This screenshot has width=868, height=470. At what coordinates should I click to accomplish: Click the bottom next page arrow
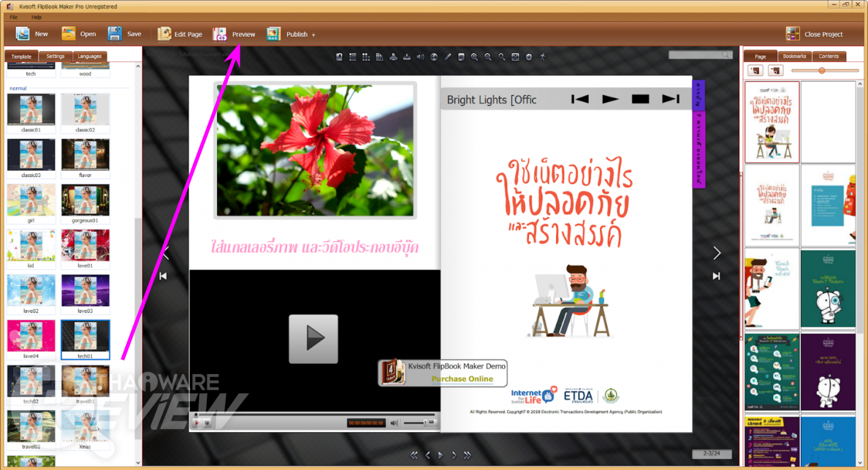[x=454, y=455]
